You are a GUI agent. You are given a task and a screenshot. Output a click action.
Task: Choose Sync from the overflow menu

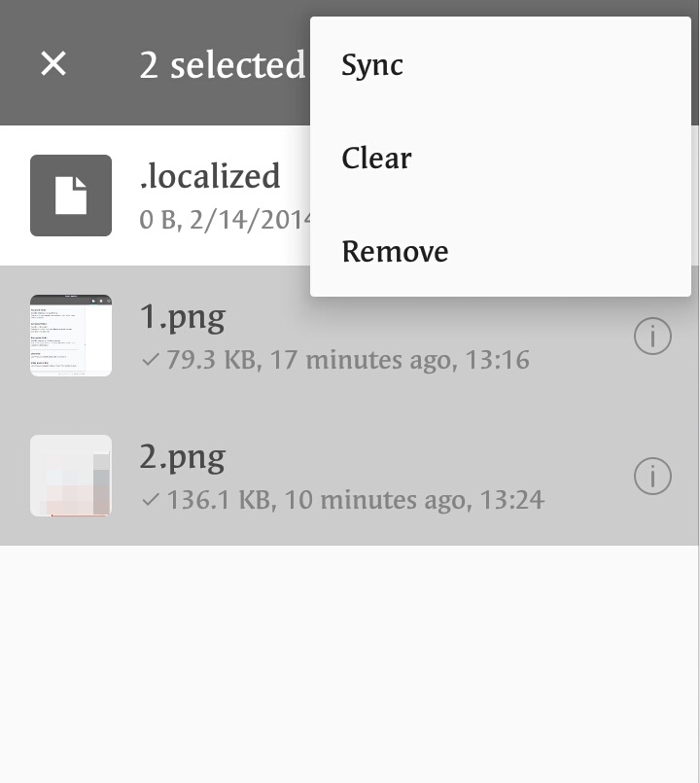pos(372,65)
